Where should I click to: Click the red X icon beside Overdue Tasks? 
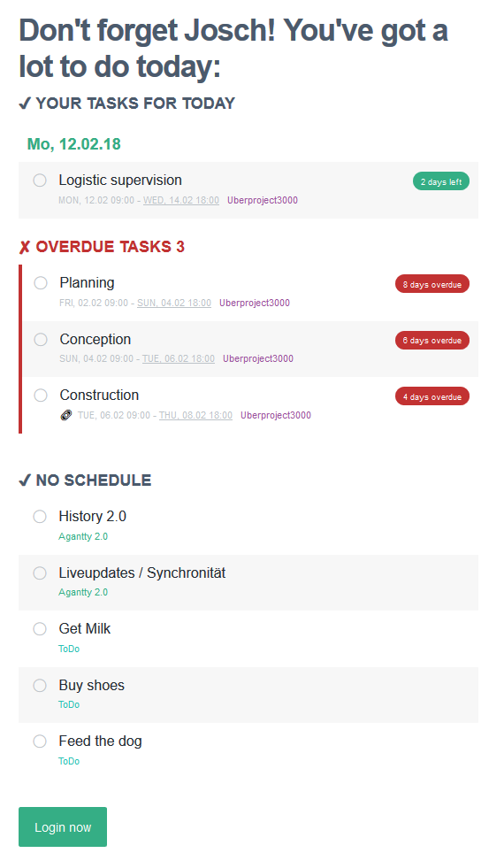25,248
